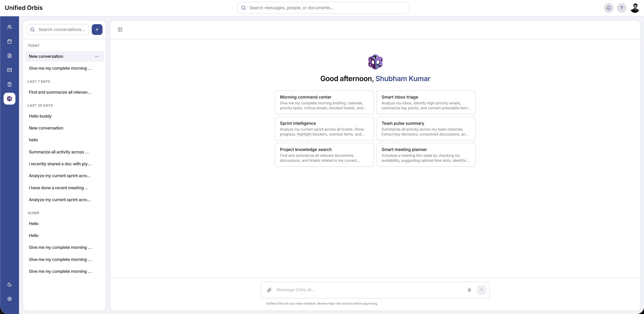Choose the Smart meeting planner card
This screenshot has width=644, height=314.
click(426, 155)
